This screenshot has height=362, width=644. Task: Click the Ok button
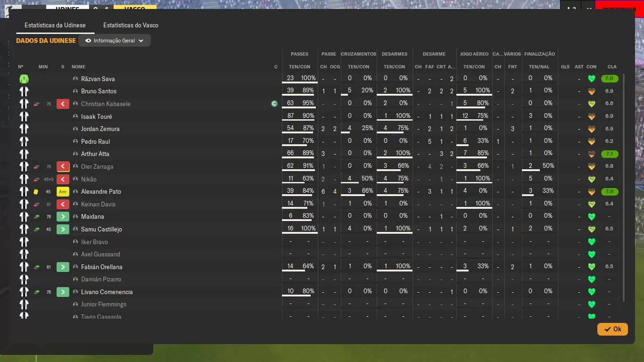pyautogui.click(x=612, y=329)
